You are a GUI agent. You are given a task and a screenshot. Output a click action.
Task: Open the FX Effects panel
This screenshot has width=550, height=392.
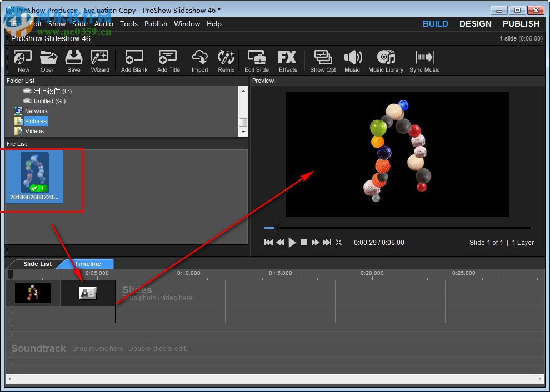pyautogui.click(x=287, y=60)
